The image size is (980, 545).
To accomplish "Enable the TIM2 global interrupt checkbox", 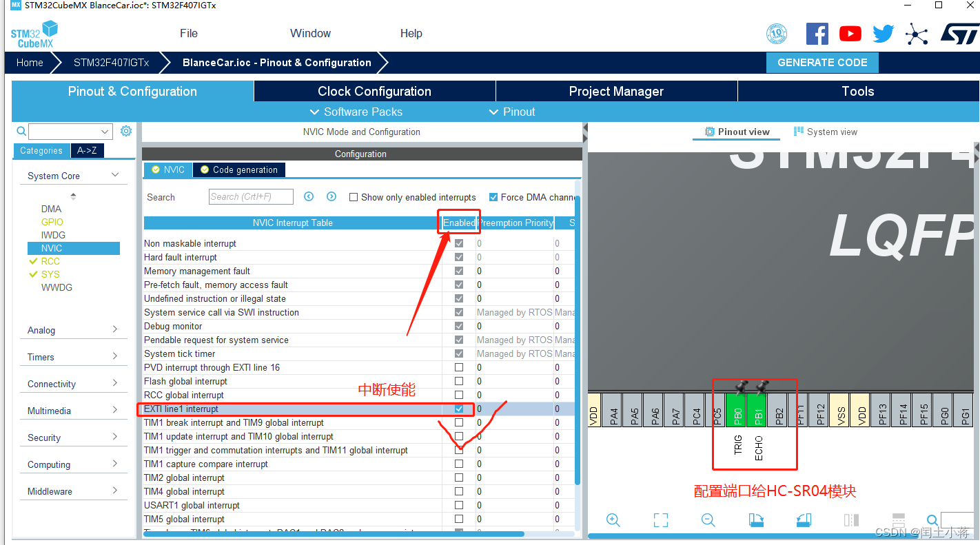I will (459, 477).
